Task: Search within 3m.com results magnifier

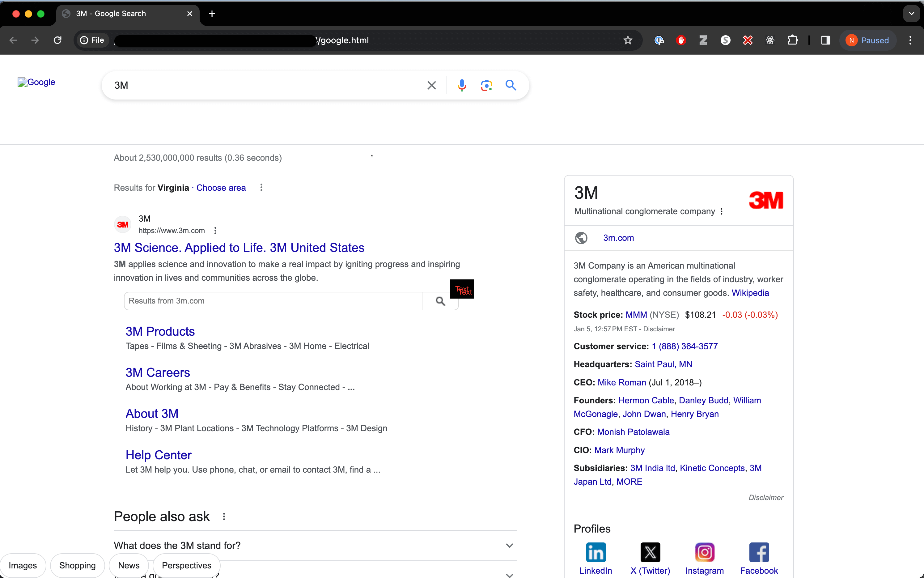Action: (x=440, y=301)
